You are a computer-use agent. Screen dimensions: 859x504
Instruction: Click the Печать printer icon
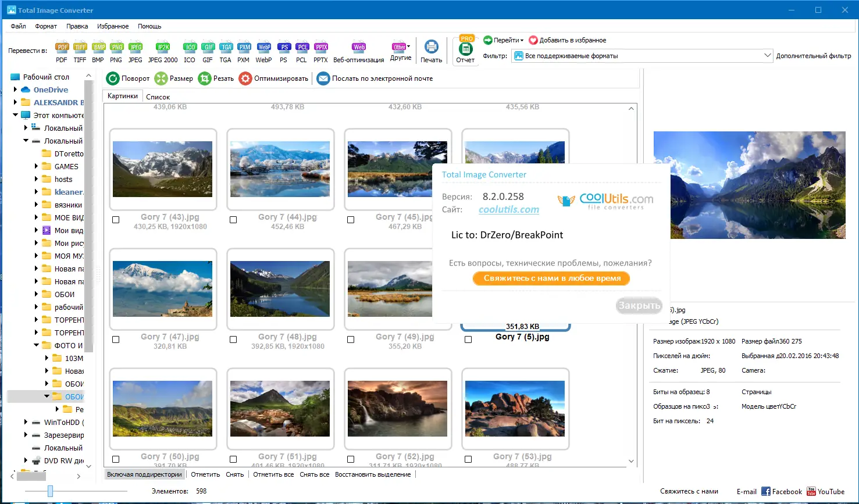click(x=431, y=51)
